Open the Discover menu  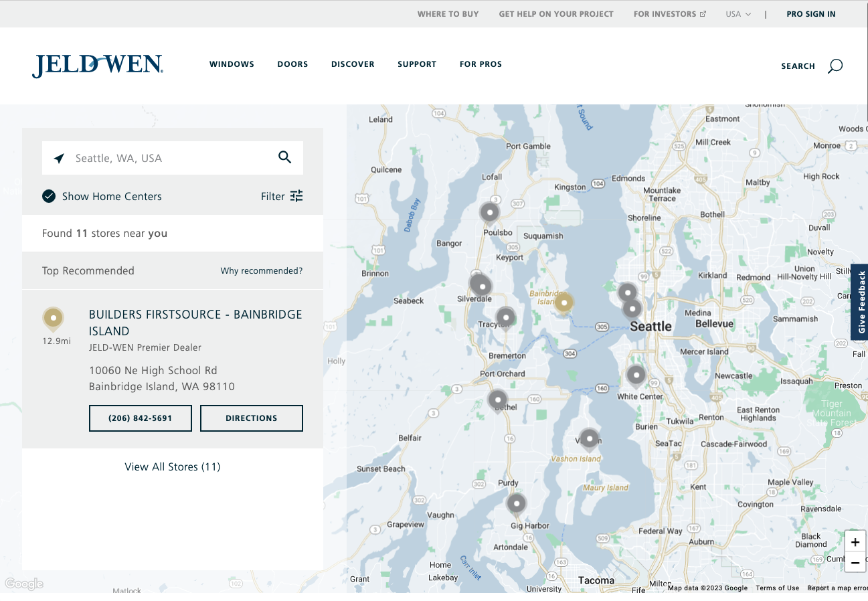353,64
